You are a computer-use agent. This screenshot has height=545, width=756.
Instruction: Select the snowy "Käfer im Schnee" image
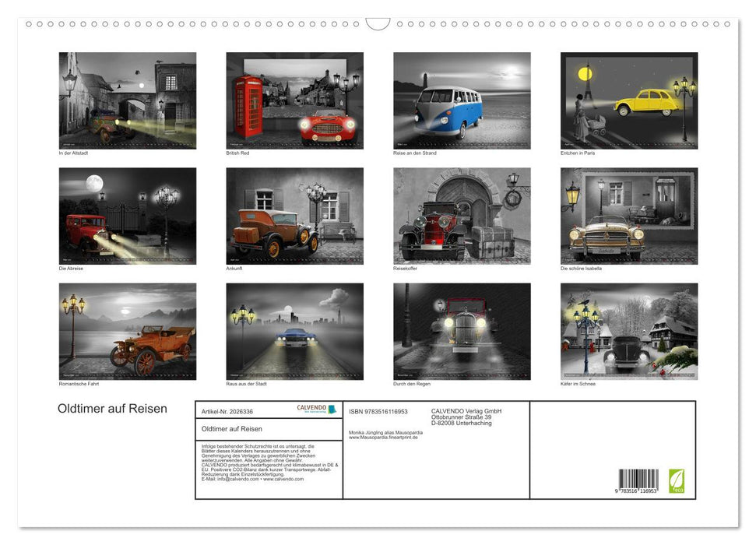point(629,331)
